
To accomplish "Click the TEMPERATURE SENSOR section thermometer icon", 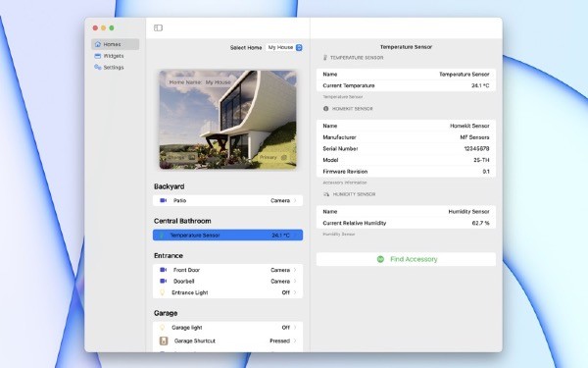I will 325,58.
